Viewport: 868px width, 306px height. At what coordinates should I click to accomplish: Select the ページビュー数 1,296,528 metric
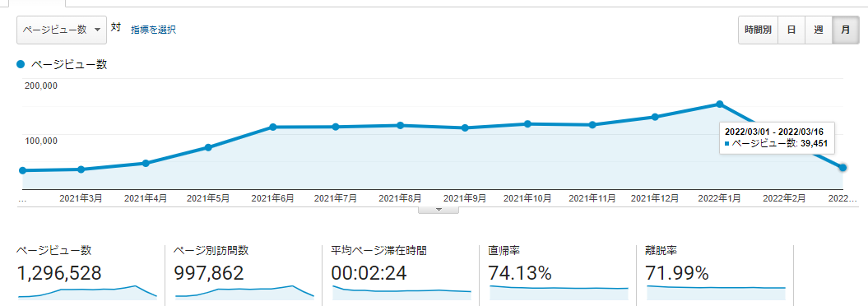point(87,274)
